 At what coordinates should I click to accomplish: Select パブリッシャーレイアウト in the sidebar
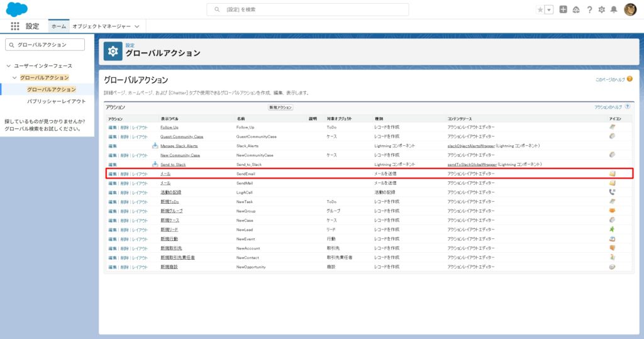56,101
